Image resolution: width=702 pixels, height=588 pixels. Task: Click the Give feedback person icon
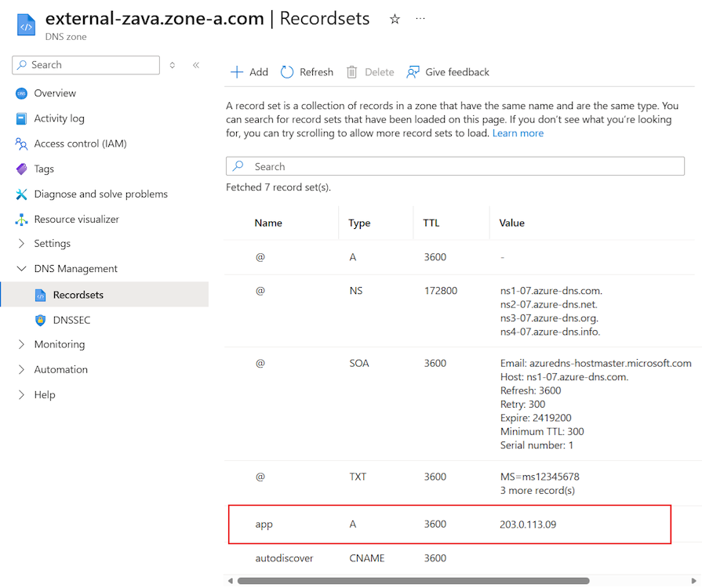[413, 72]
